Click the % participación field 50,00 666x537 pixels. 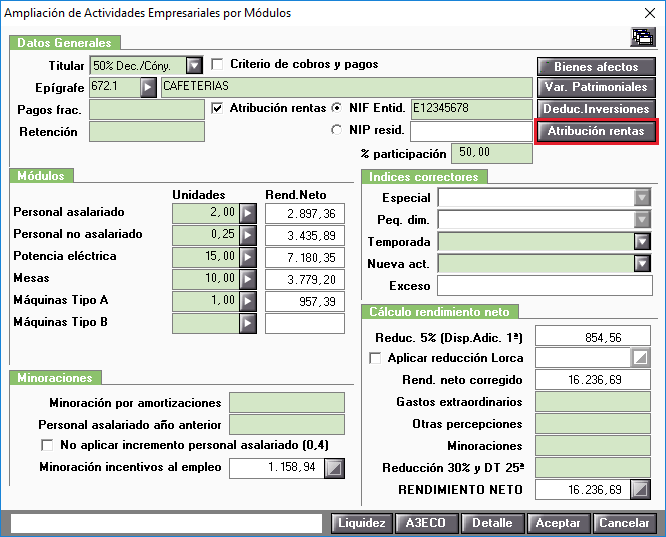click(492, 153)
